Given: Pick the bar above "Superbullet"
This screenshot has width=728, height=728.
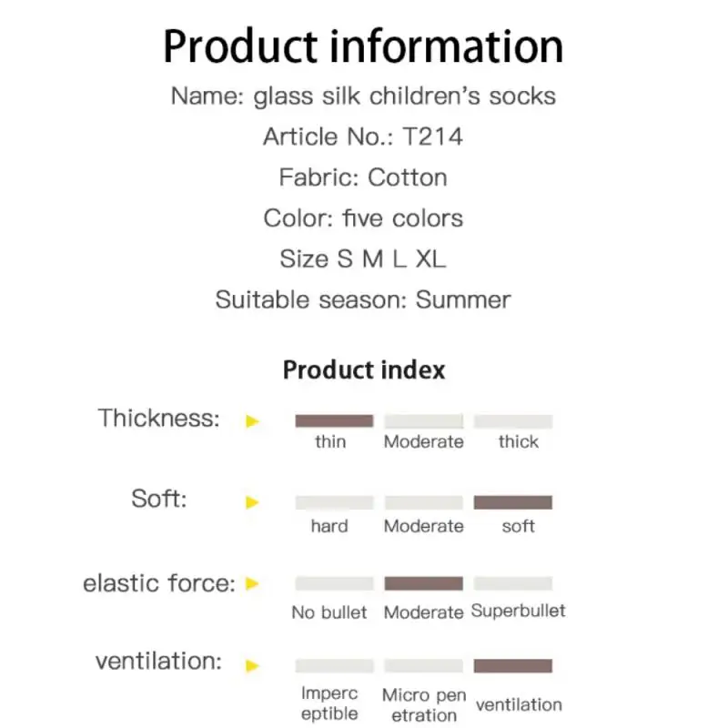Looking at the screenshot, I should [513, 583].
